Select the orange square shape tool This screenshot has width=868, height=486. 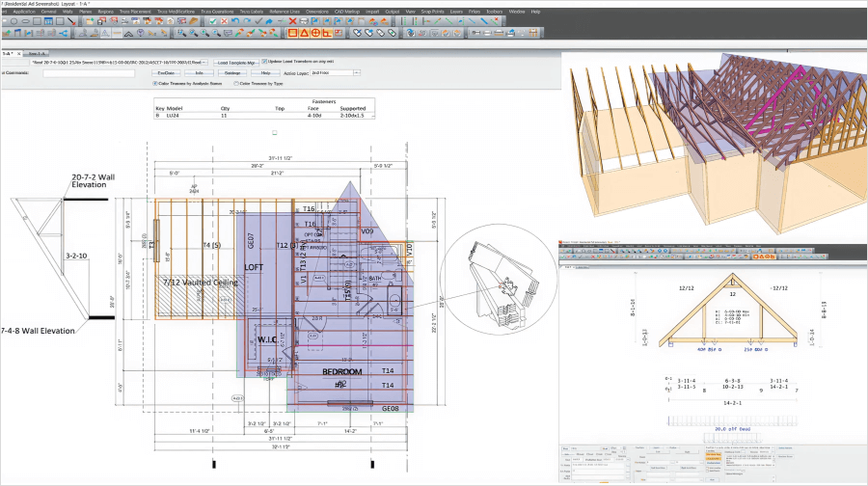pyautogui.click(x=293, y=33)
